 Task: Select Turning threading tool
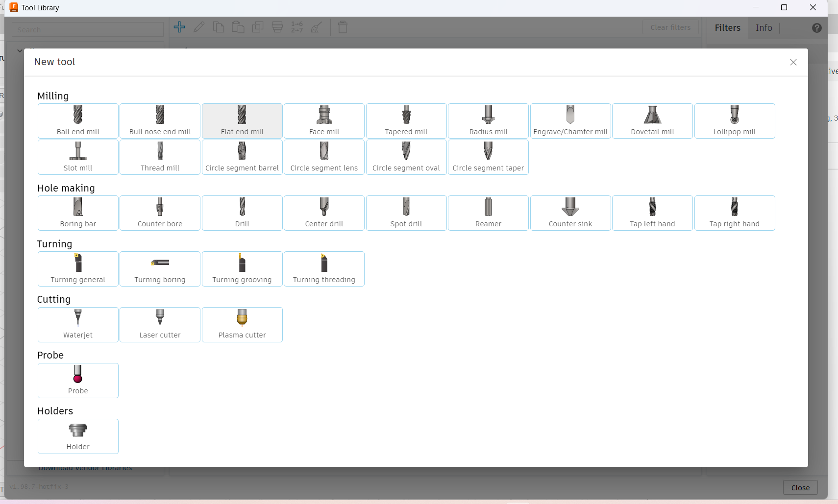tap(324, 269)
